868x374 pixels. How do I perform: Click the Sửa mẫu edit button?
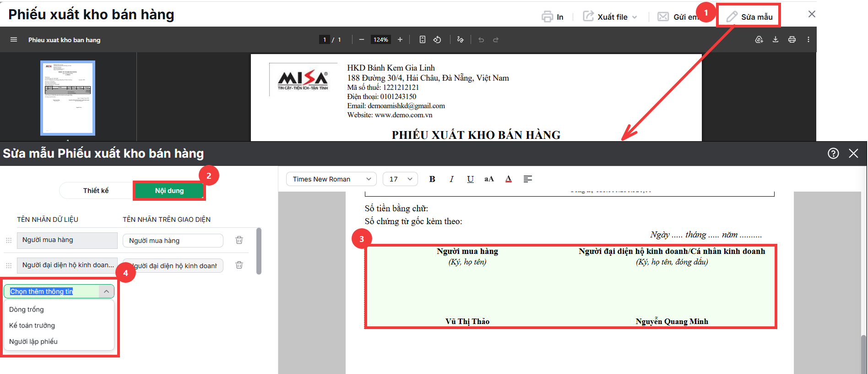[749, 17]
